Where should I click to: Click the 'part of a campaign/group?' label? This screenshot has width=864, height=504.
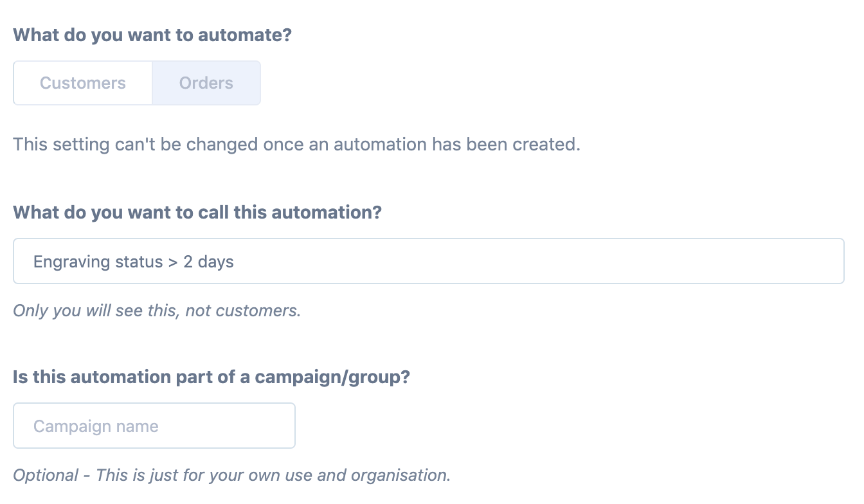[x=211, y=377]
